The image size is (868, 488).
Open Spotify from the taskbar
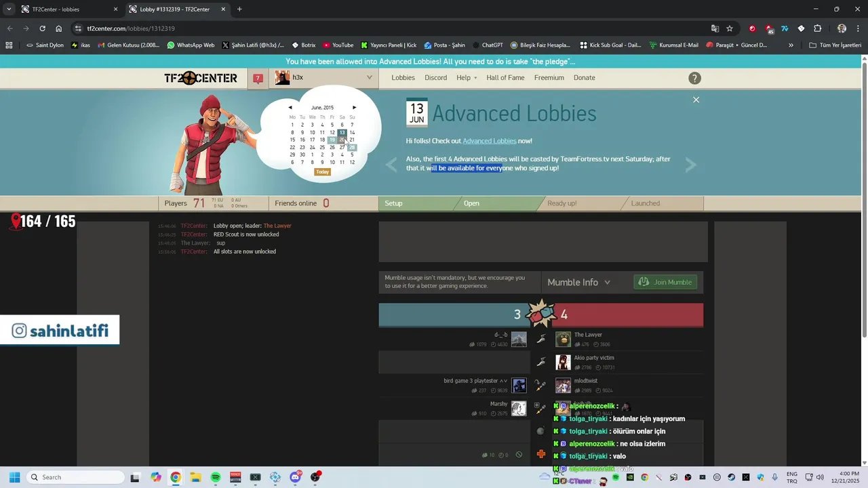(216, 477)
